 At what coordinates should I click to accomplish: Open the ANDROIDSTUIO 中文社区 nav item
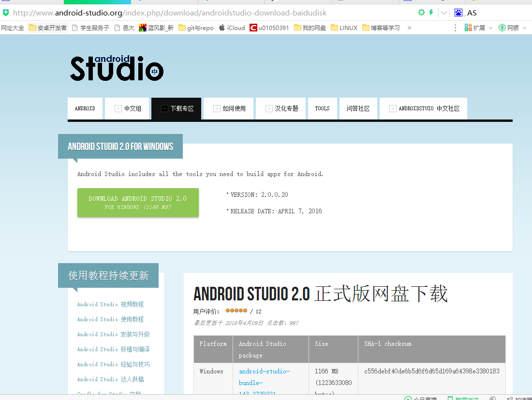tap(424, 108)
